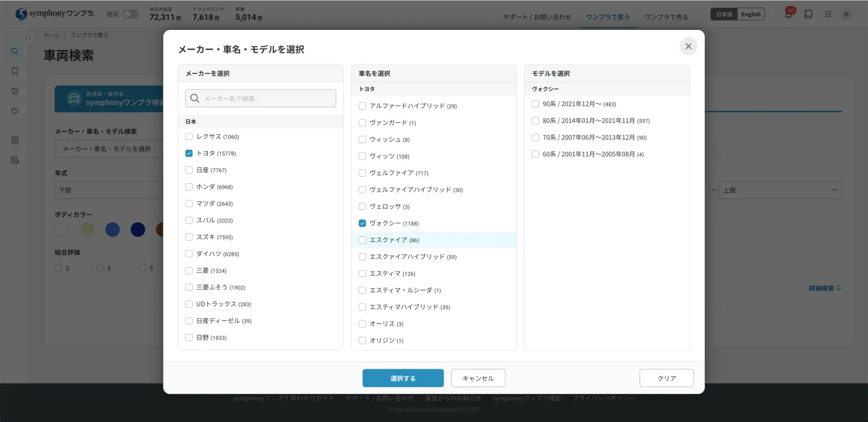
Task: Check the 三菱ふそう maker checkbox
Action: (189, 287)
